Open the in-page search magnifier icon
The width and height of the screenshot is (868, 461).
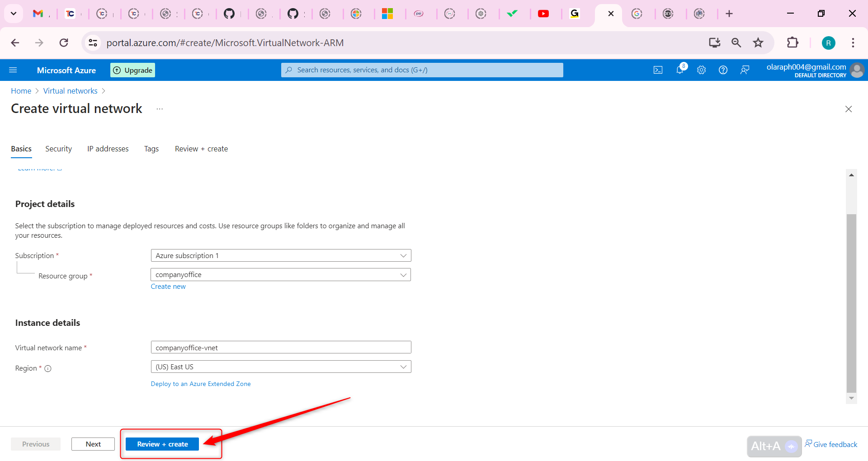pyautogui.click(x=736, y=42)
